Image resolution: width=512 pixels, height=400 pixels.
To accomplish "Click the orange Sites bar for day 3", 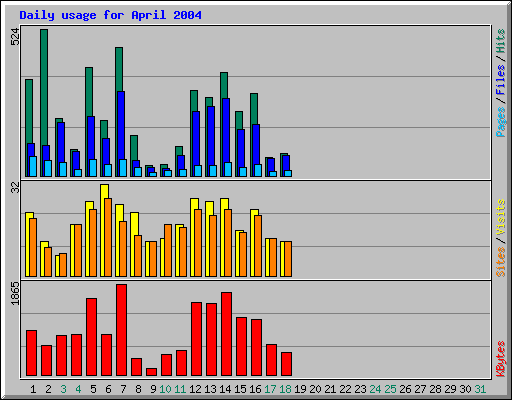I will 63,265.
